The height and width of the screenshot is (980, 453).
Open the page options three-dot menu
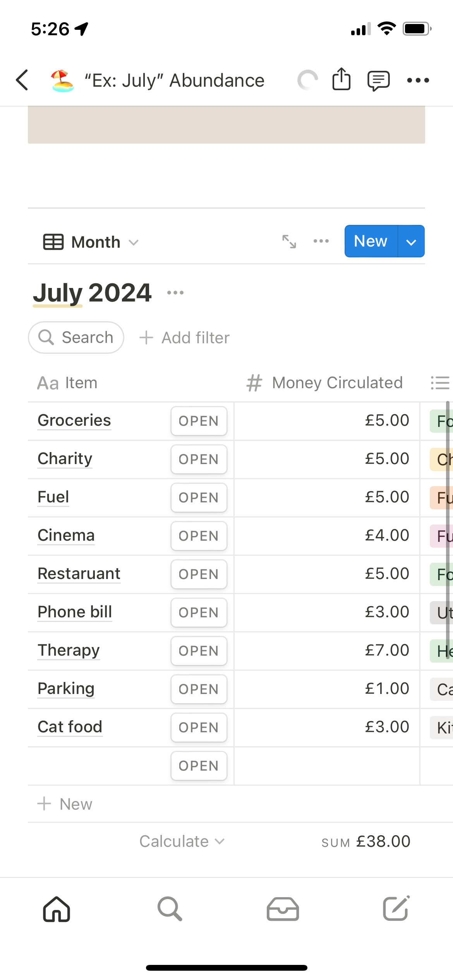[418, 81]
